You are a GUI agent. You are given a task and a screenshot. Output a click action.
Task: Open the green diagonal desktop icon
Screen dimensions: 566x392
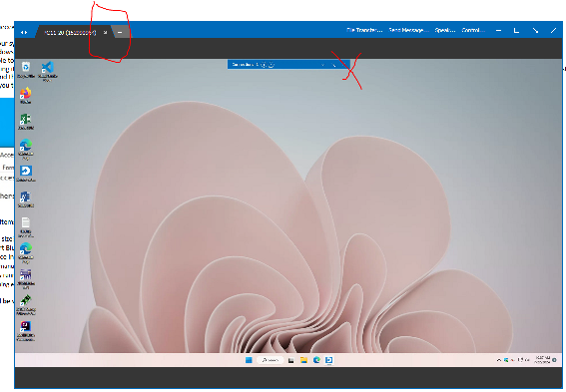click(x=26, y=305)
